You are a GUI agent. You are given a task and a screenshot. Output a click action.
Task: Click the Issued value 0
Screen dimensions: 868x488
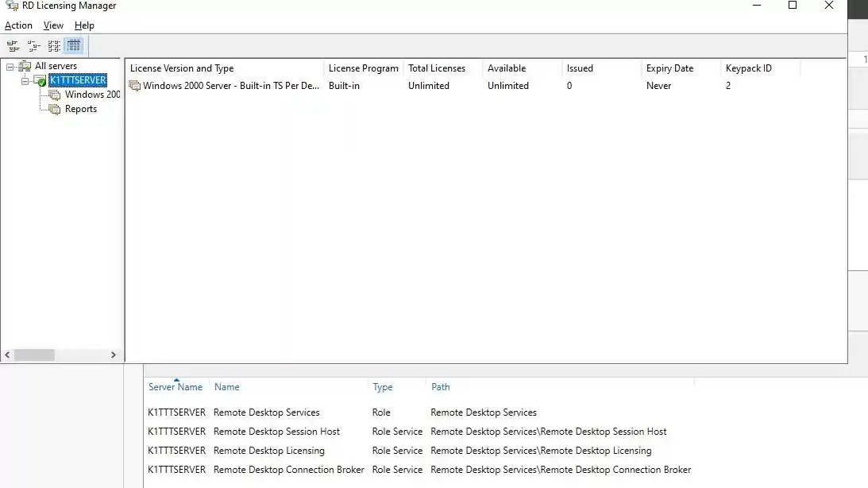coord(569,86)
